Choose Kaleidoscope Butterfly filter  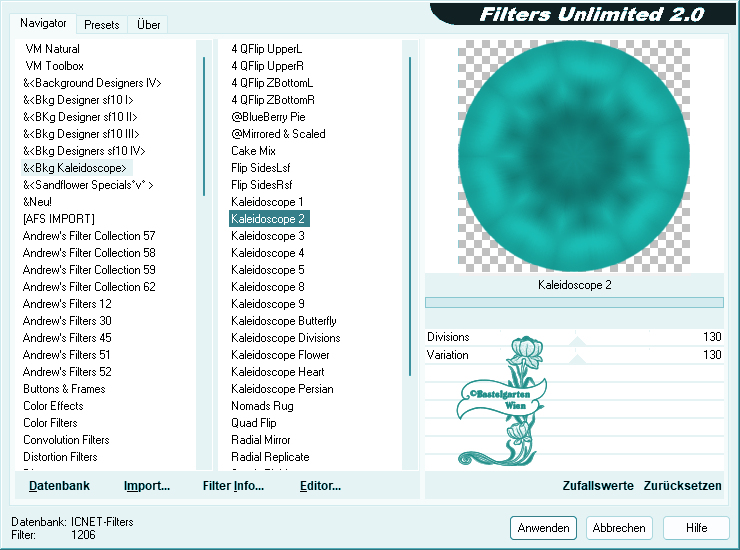pos(284,321)
